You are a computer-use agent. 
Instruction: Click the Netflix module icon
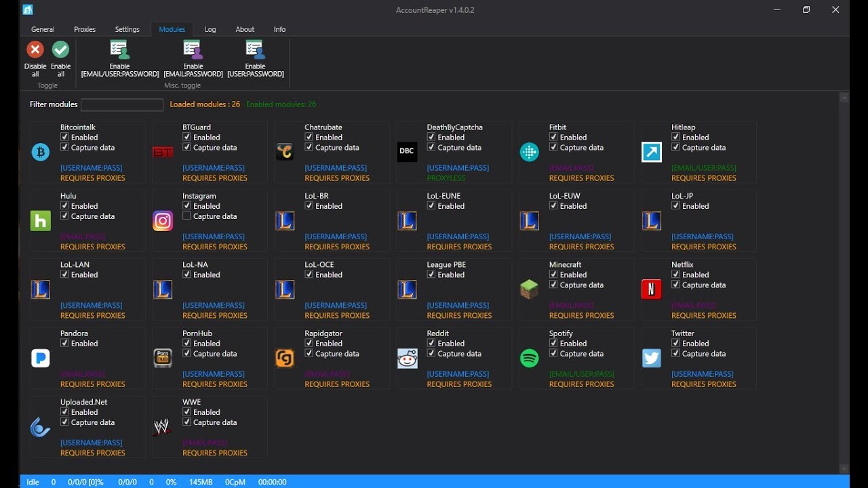651,289
